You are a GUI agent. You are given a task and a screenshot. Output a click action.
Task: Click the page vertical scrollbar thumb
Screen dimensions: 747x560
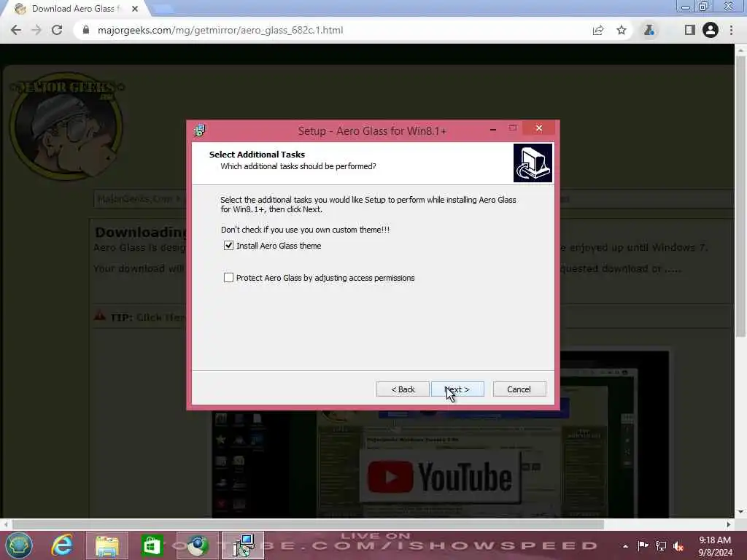coord(740,196)
